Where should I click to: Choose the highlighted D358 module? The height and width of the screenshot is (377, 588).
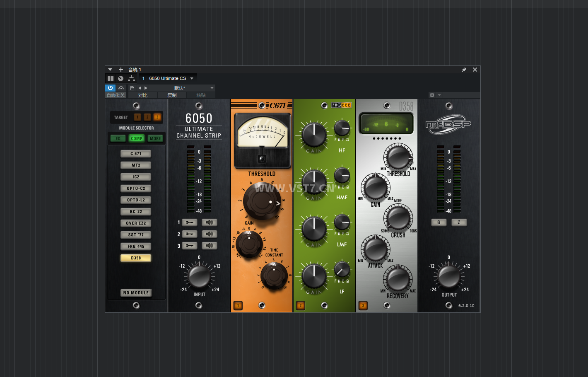pyautogui.click(x=136, y=258)
